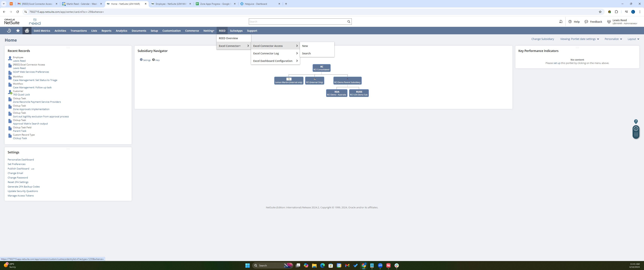644x270 pixels.
Task: Click the floating question mark help icon
Action: click(636, 121)
